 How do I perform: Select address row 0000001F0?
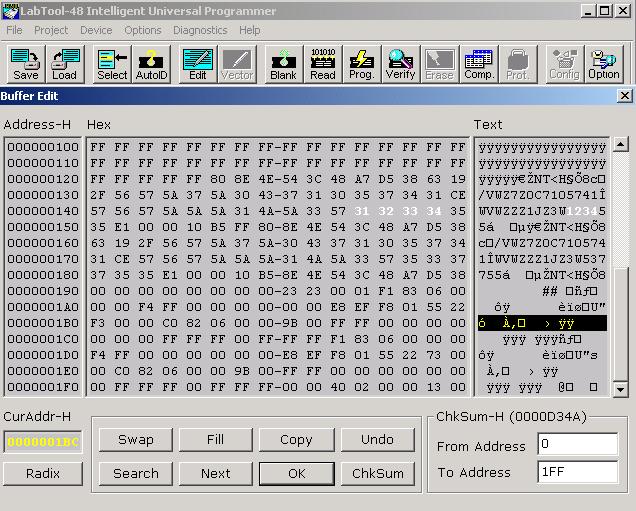(x=43, y=387)
